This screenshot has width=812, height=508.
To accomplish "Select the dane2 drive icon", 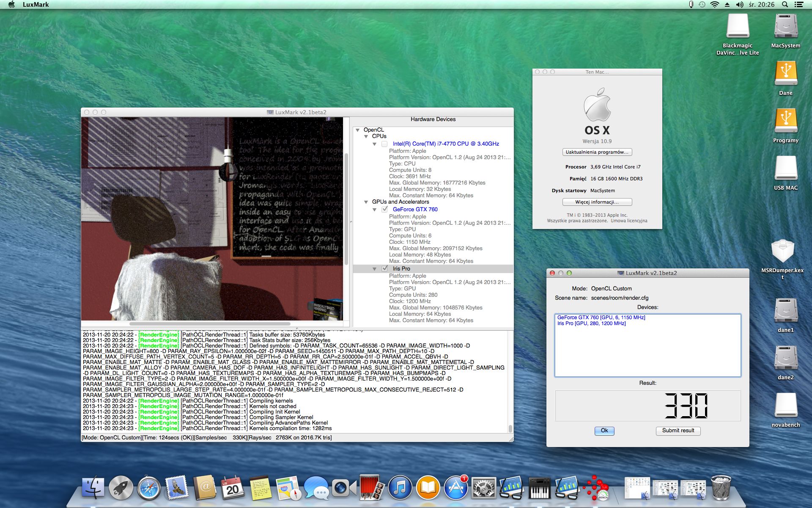I will (786, 363).
